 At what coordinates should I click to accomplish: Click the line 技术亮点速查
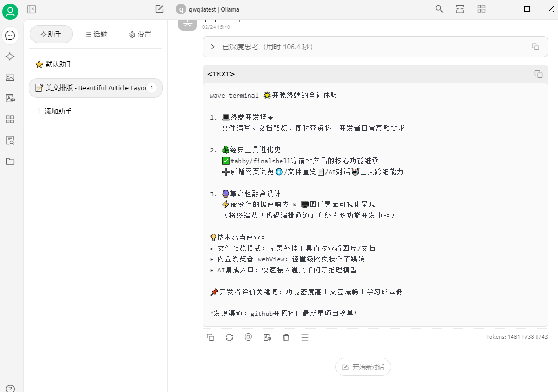click(x=238, y=237)
